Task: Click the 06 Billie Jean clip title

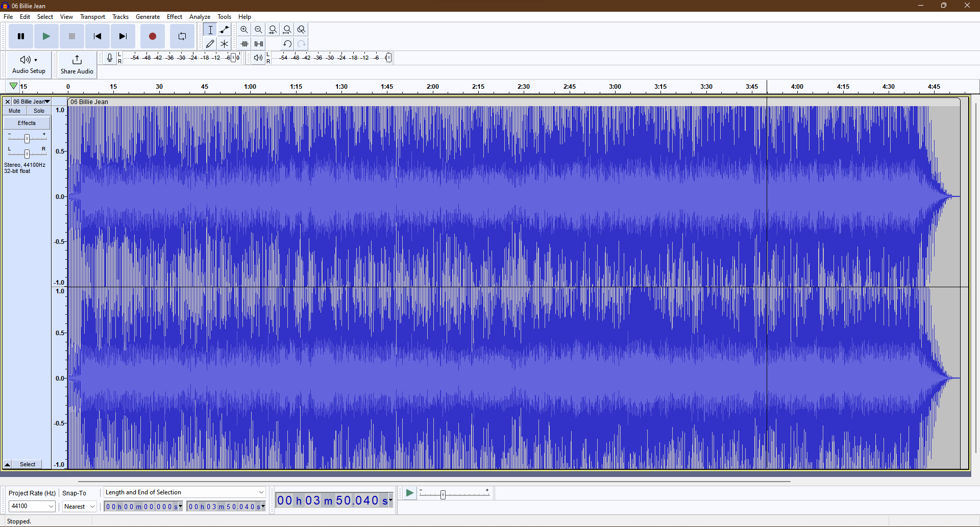Action: (89, 102)
